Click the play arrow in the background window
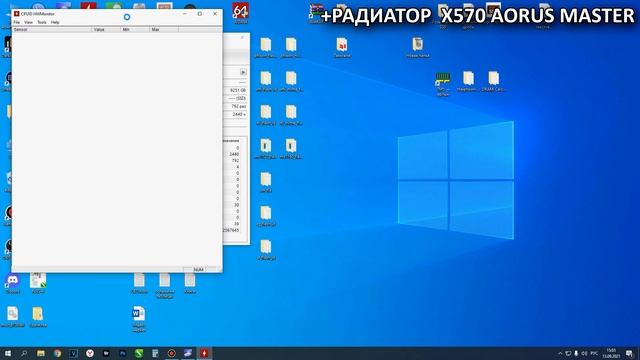Image resolution: width=640 pixels, height=360 pixels. pyautogui.click(x=243, y=72)
